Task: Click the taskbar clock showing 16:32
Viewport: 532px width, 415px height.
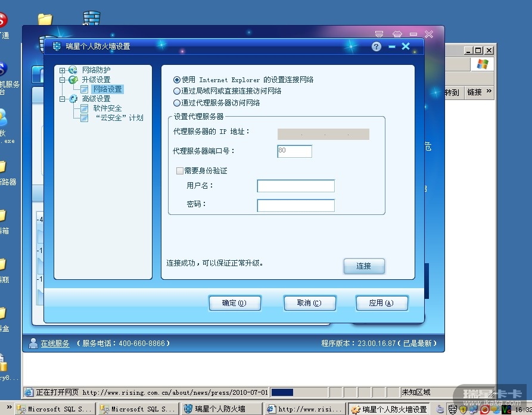Action: click(x=523, y=410)
